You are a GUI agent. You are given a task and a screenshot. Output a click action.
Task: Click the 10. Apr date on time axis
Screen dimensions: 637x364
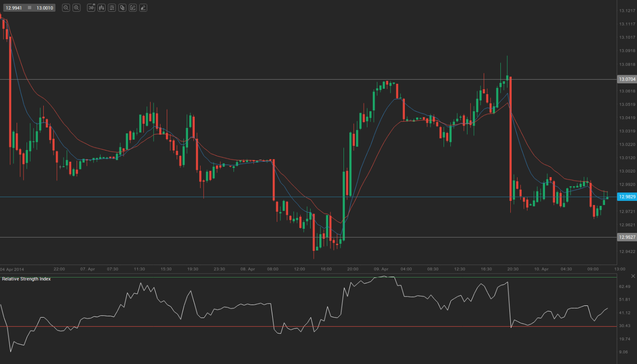[x=541, y=269]
